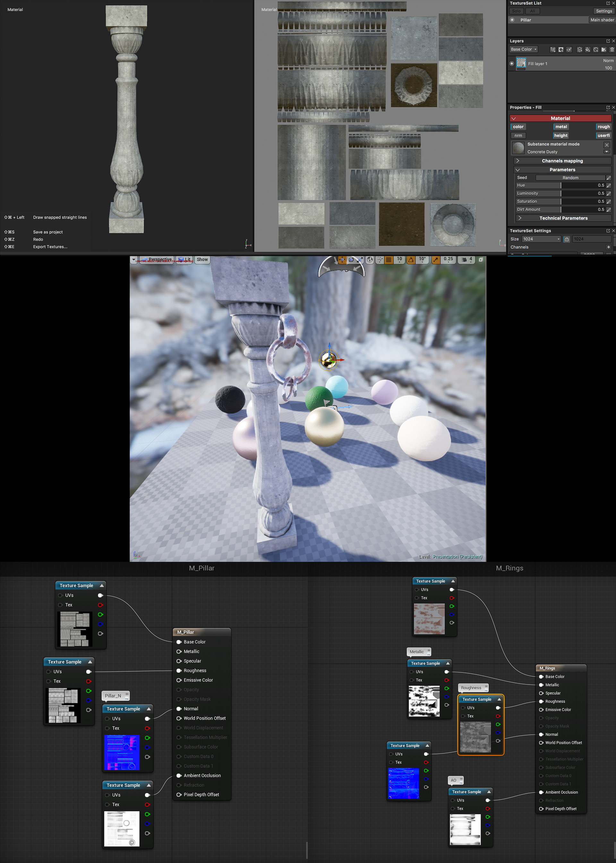616x863 pixels.
Task: Toggle grid snapping in the viewport toolbar
Action: click(x=389, y=259)
